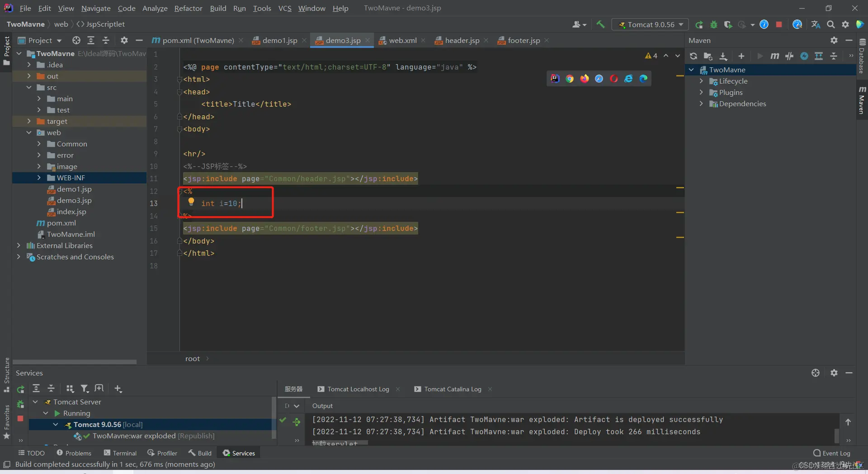Open page in Opera browser icon

pyautogui.click(x=614, y=79)
